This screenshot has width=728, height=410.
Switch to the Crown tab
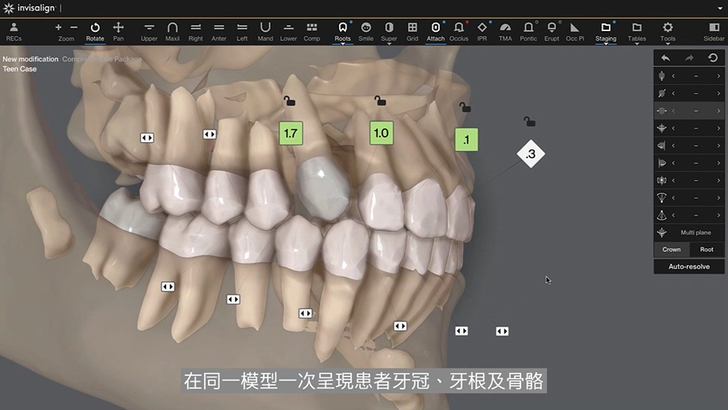671,249
